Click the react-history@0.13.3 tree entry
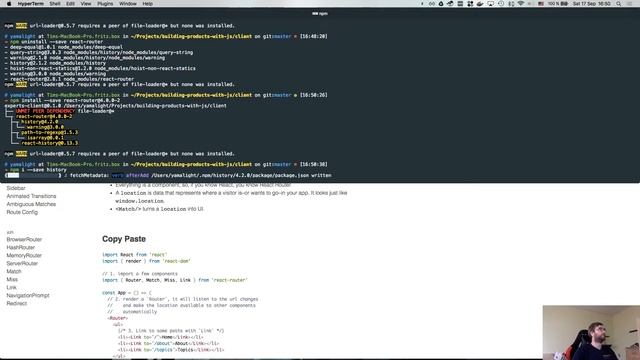640x360 pixels. 49,143
